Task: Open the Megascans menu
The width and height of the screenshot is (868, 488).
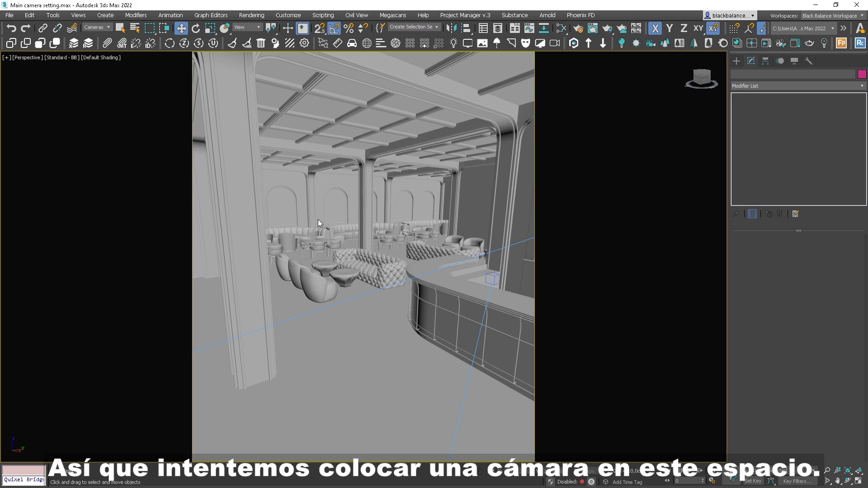Action: click(393, 15)
